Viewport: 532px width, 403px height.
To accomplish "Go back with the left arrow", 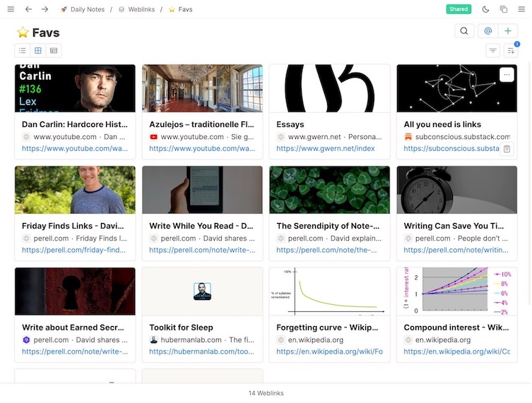I will pos(28,9).
